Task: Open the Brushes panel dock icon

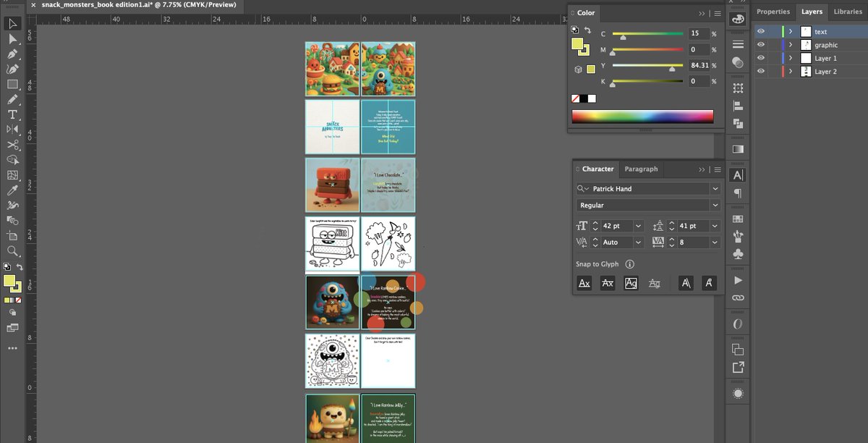Action: tap(738, 236)
